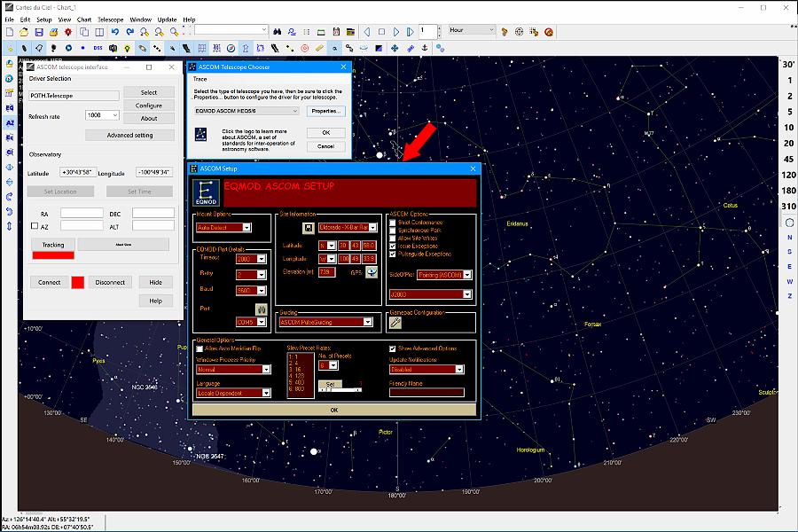Enable the Allow Site Writes checkbox

click(393, 238)
